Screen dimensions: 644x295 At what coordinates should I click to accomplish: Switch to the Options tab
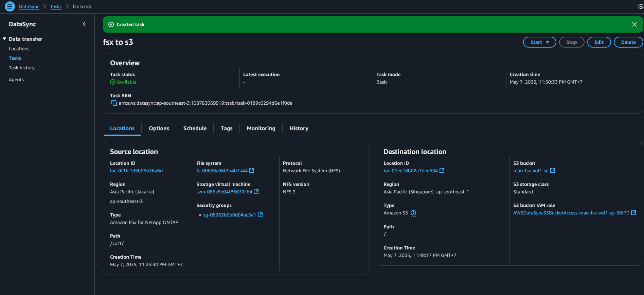coord(159,128)
